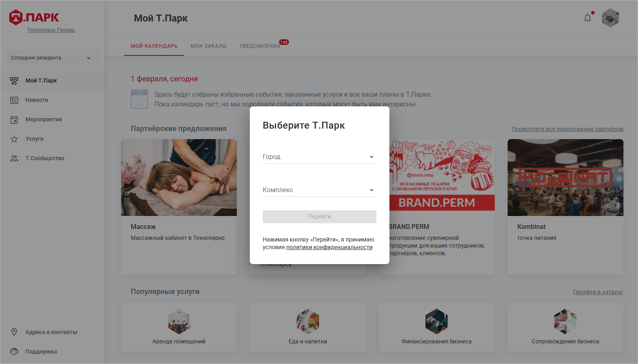Switch to the Мои заказы tab
Image resolution: width=638 pixels, height=364 pixels.
(x=208, y=46)
